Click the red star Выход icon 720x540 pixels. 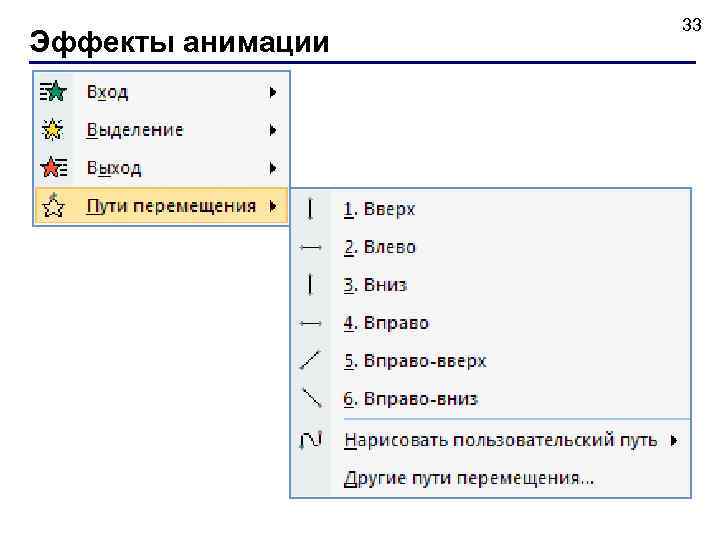click(x=52, y=168)
